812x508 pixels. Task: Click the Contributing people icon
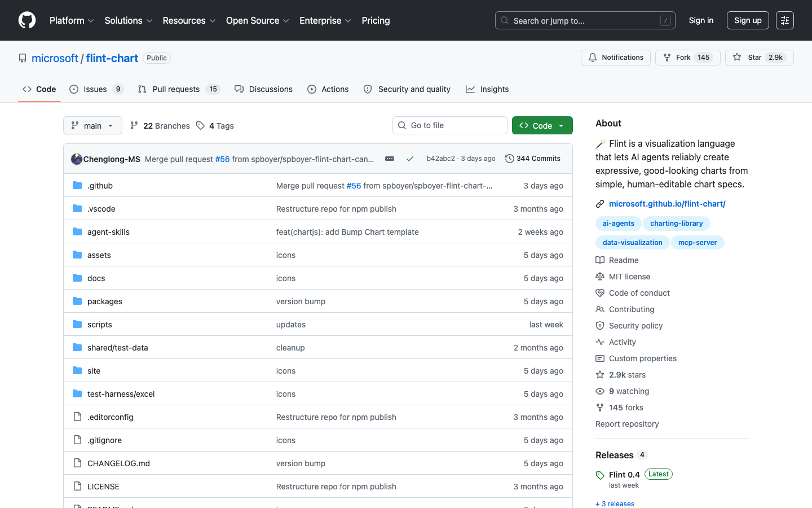point(600,309)
